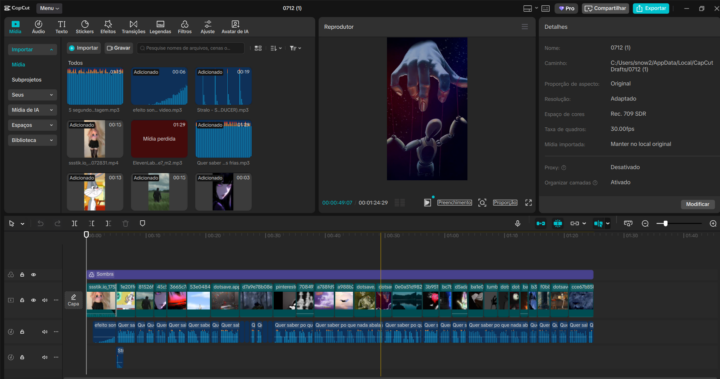Click the Compartilhar button

pyautogui.click(x=606, y=8)
